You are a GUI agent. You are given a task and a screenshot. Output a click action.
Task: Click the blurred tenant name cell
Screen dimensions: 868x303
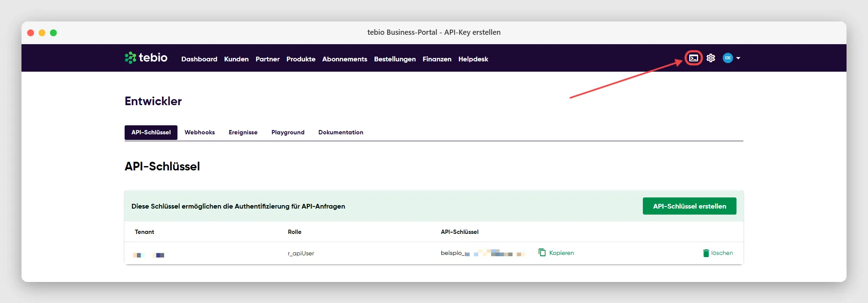pos(149,255)
